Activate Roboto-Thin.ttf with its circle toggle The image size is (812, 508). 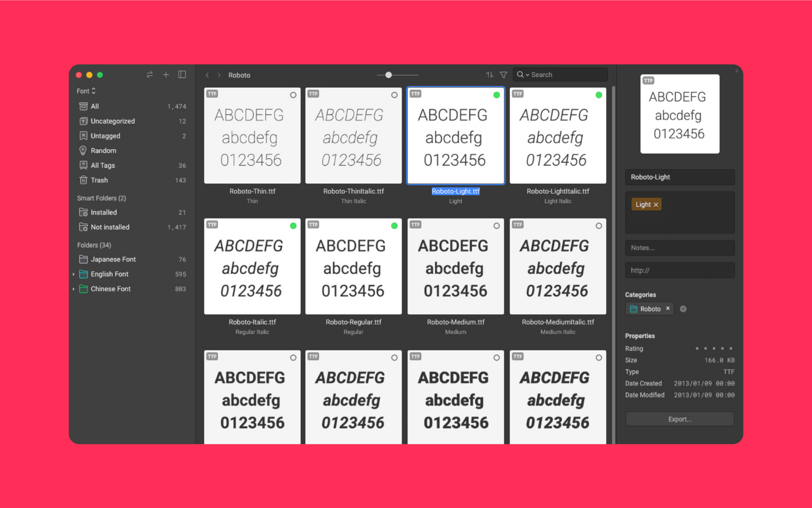[x=293, y=95]
